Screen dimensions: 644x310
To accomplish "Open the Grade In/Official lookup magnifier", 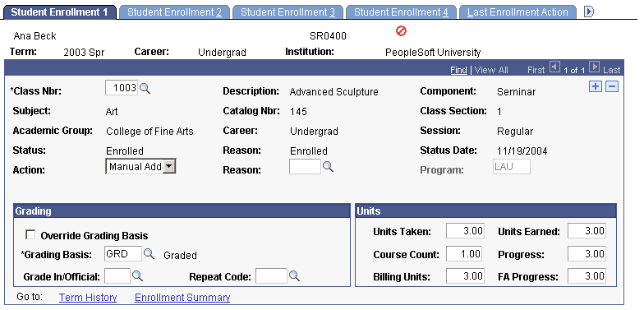I will click(137, 276).
